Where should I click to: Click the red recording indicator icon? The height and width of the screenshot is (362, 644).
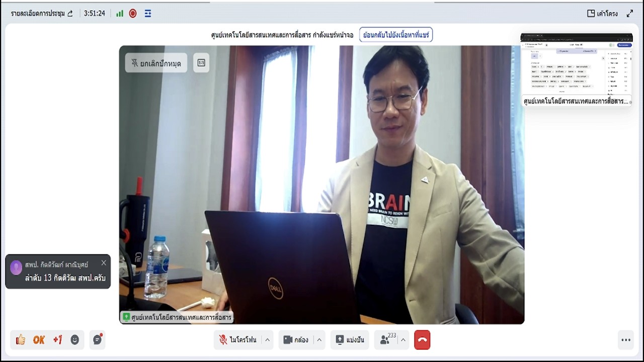(x=133, y=14)
